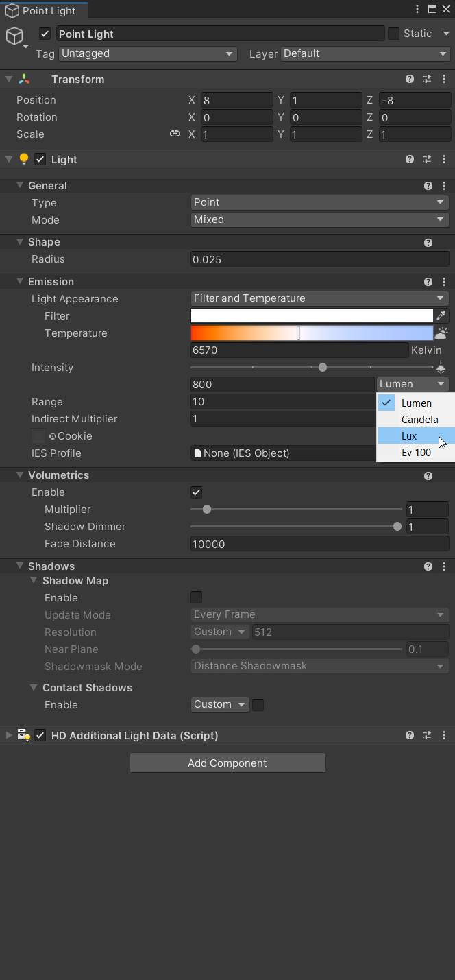Click the Radius input field

[x=319, y=259]
